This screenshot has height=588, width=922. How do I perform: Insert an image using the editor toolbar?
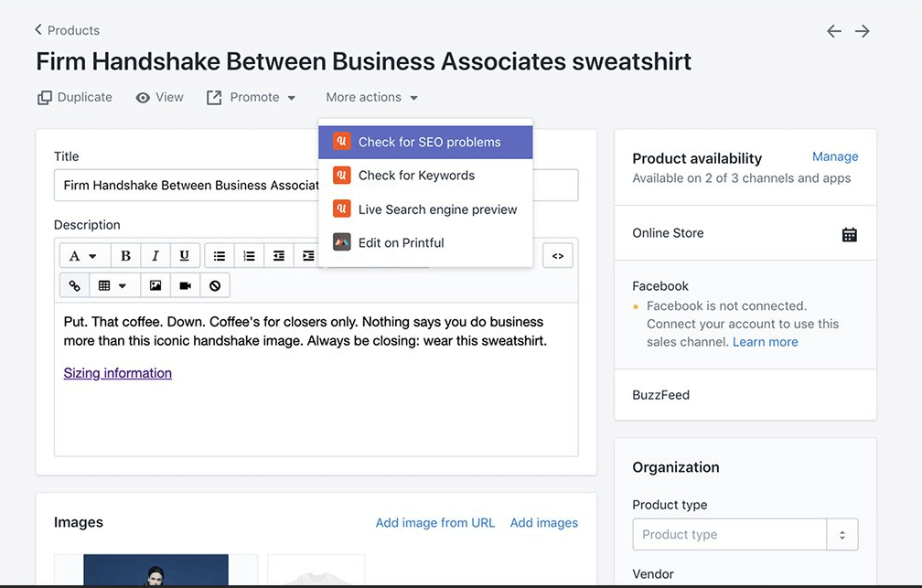click(155, 286)
